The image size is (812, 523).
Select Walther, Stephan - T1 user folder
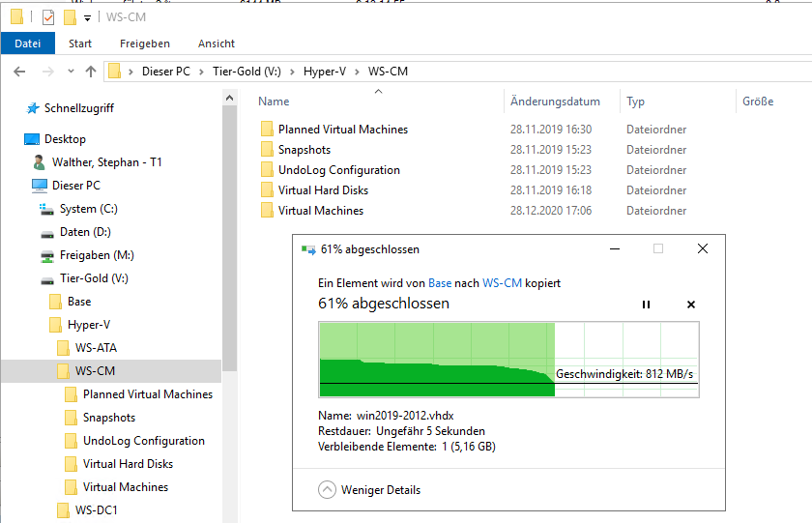[x=106, y=162]
